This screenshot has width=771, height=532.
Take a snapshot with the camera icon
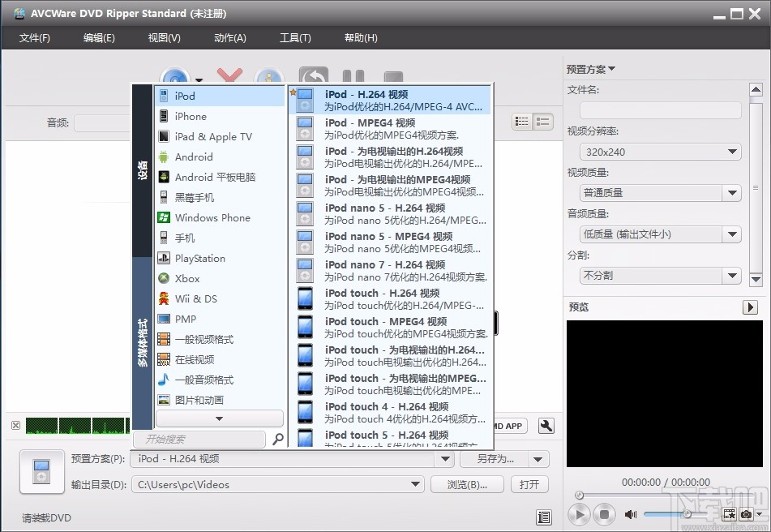point(747,514)
